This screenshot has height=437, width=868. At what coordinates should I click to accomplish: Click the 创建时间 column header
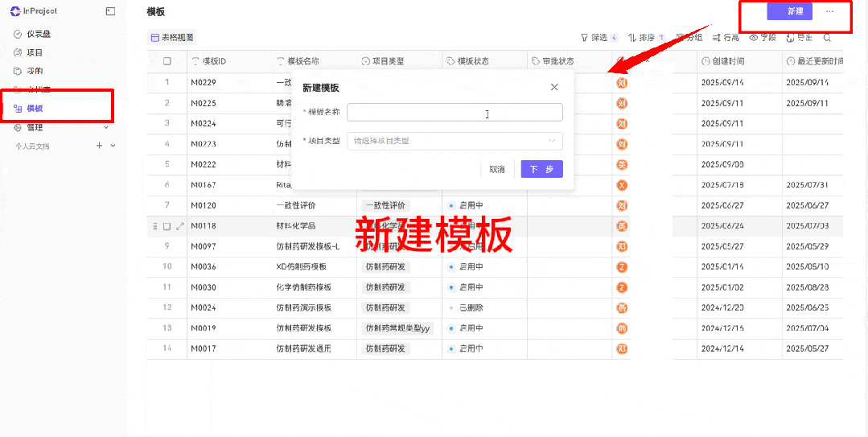[x=722, y=61]
